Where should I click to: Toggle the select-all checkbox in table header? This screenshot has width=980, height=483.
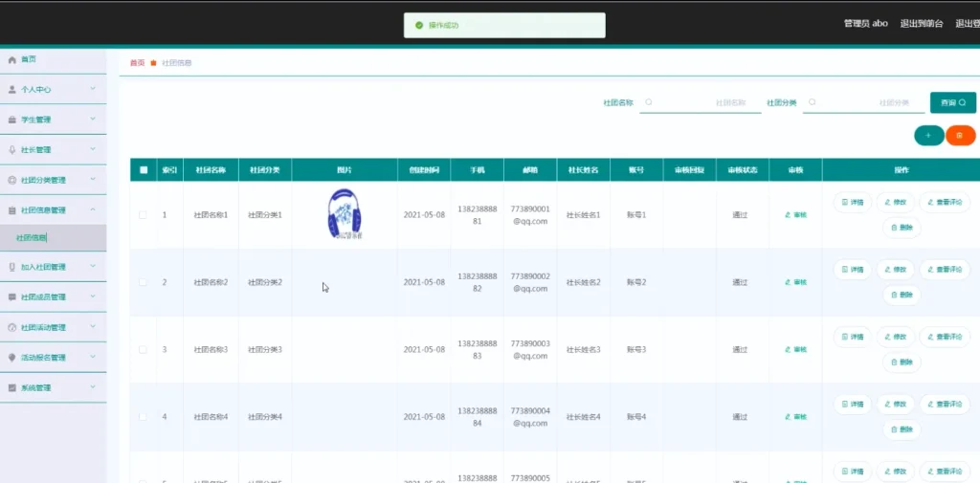click(x=144, y=170)
